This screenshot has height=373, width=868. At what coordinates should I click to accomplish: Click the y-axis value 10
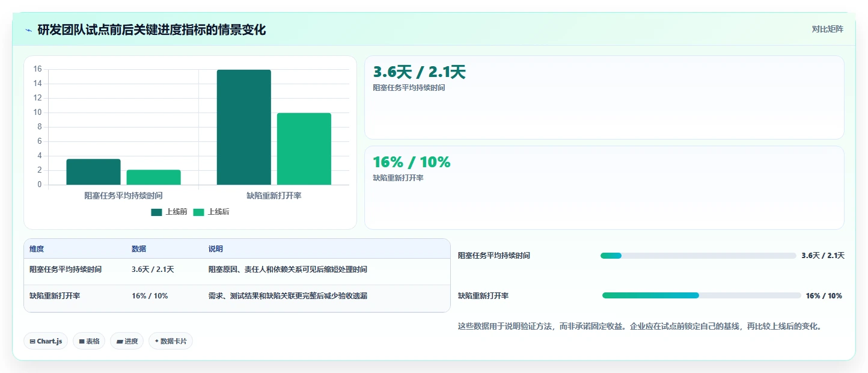37,113
